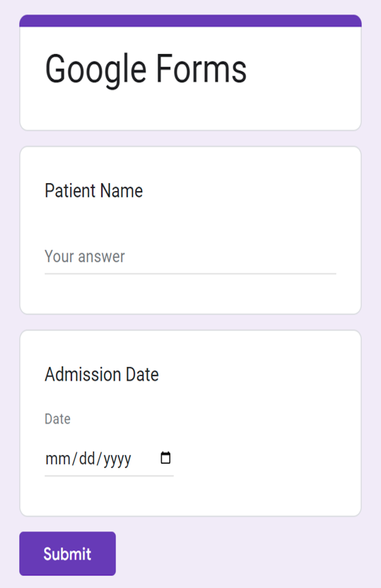381x588 pixels.
Task: Select the 'dd' day segment of the date
Action: (88, 458)
